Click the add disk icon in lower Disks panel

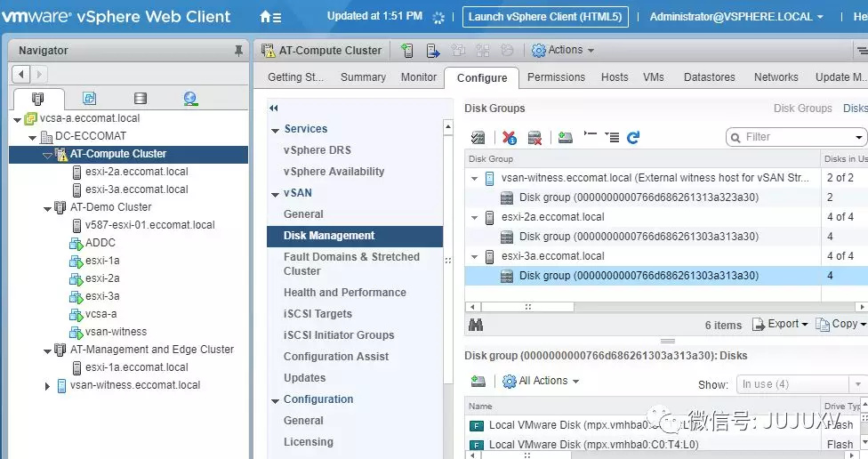coord(478,381)
